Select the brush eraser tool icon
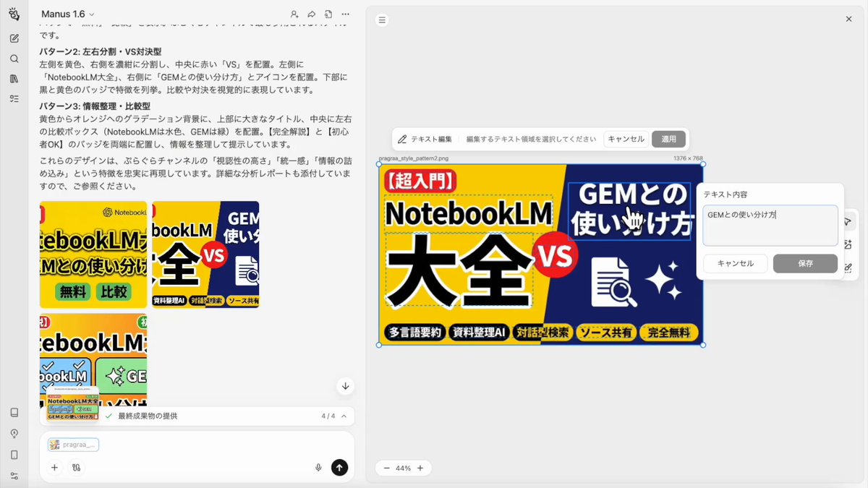Viewport: 868px width, 488px height. 848,267
